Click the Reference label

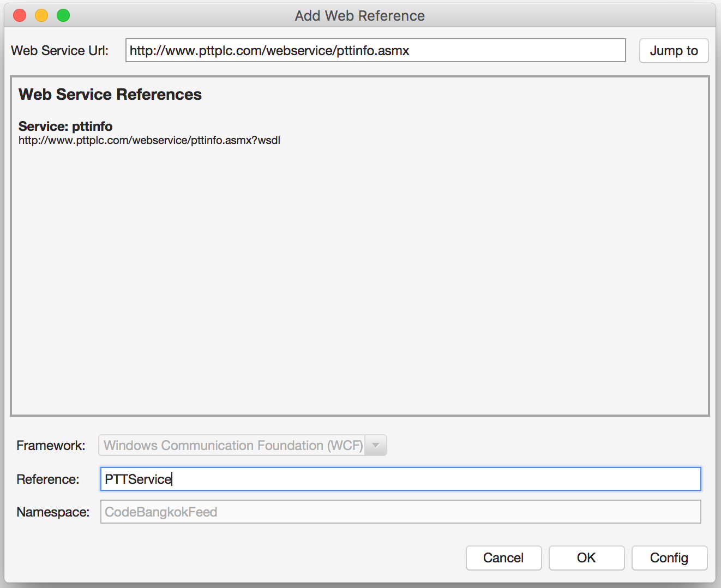(48, 479)
